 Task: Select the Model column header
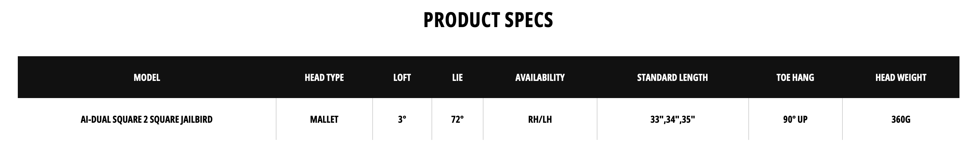click(x=146, y=78)
